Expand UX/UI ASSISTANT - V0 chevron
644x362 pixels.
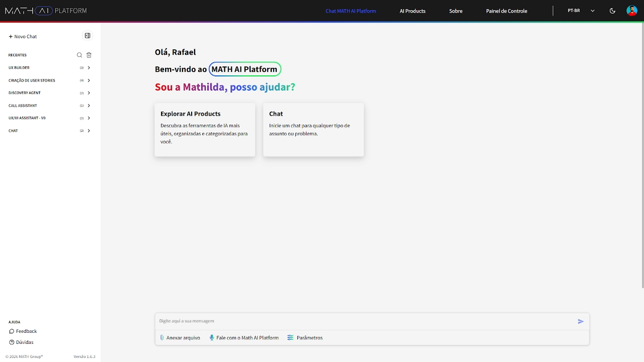[x=89, y=118]
